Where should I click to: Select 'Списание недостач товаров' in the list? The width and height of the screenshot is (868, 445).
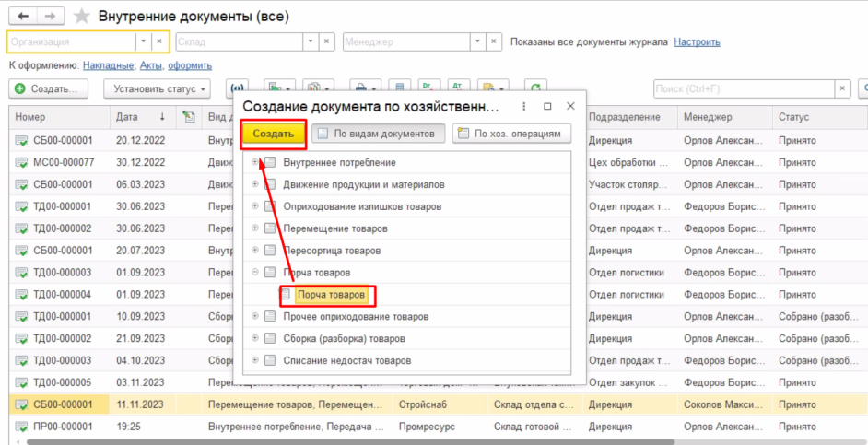click(x=346, y=360)
